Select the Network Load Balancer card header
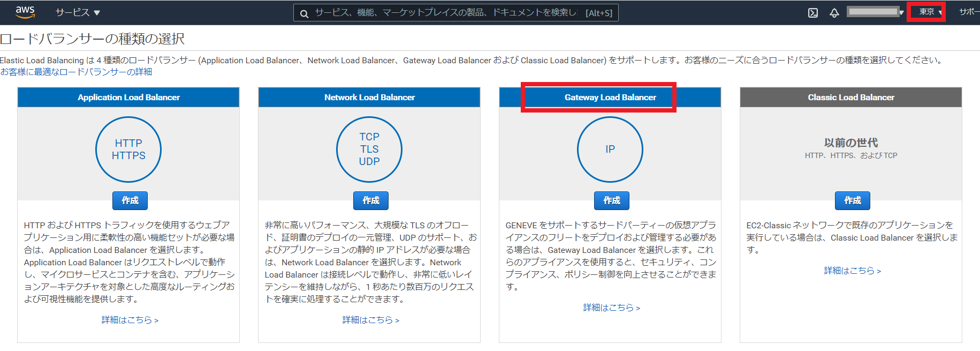Screen dimensions: 980x351 (x=369, y=98)
